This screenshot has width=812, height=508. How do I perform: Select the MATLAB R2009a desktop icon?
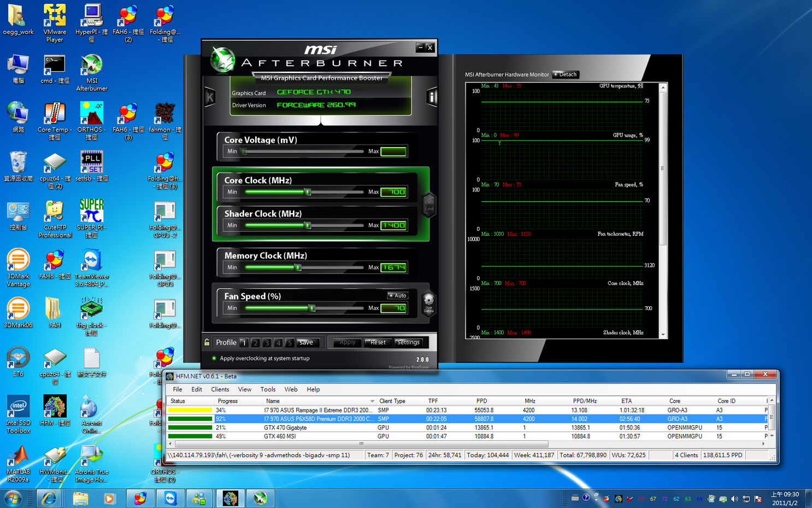18,463
